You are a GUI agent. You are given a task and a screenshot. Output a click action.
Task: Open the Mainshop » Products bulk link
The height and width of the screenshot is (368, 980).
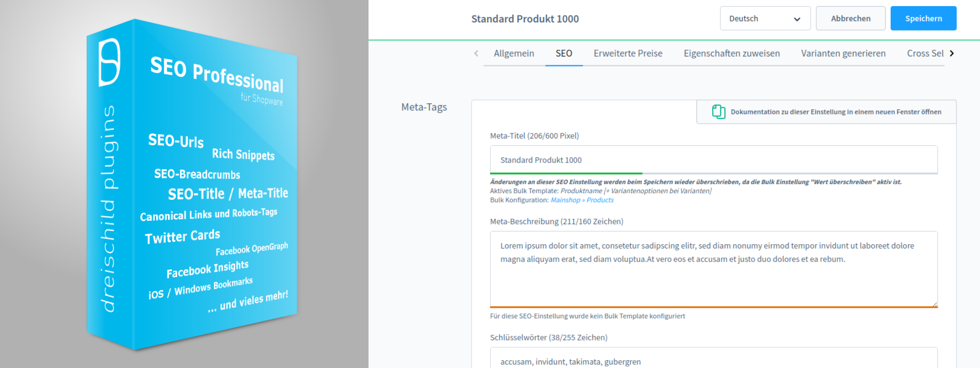[x=582, y=200]
